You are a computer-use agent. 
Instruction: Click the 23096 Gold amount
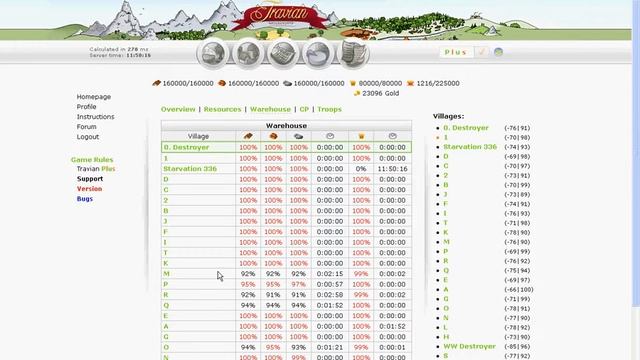380,93
